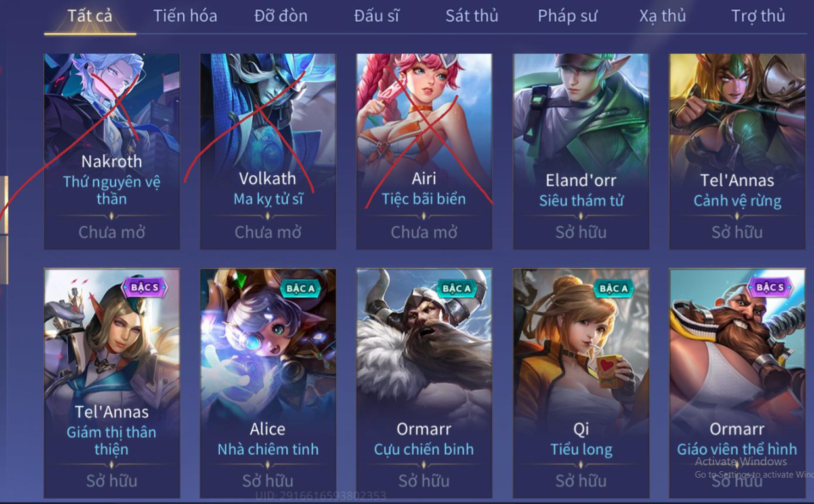
Task: Open Nakroth Thứ nguyên vệ thần skin card
Action: tap(112, 152)
